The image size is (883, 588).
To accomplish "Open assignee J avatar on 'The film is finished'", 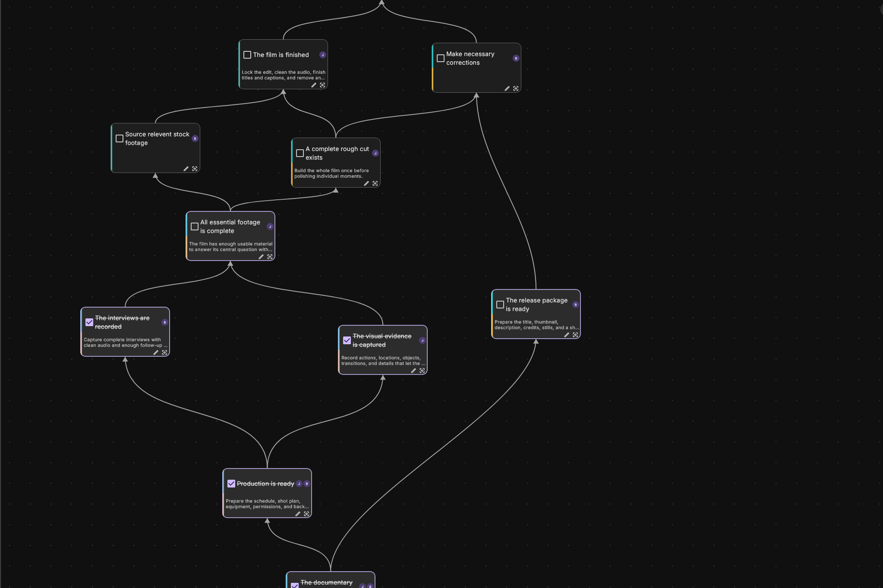I will tap(322, 55).
